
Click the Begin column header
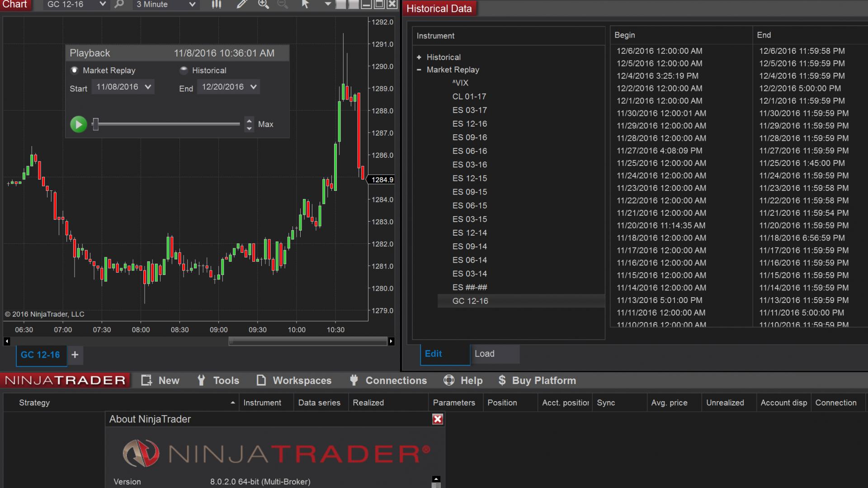click(x=681, y=35)
